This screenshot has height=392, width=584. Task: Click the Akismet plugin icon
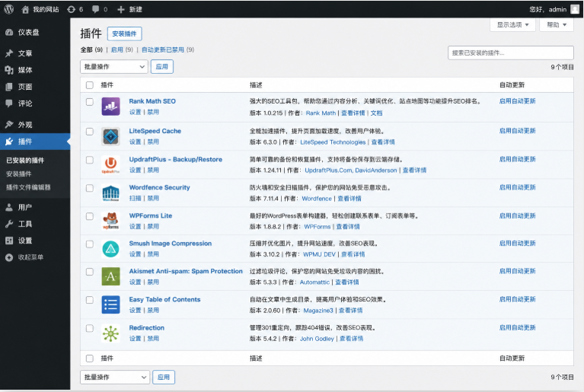110,276
